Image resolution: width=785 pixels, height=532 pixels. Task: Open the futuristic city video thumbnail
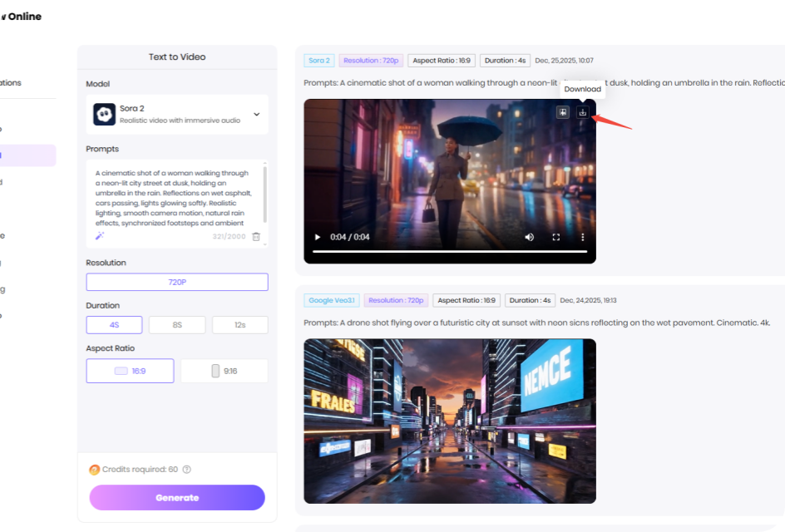pyautogui.click(x=449, y=421)
